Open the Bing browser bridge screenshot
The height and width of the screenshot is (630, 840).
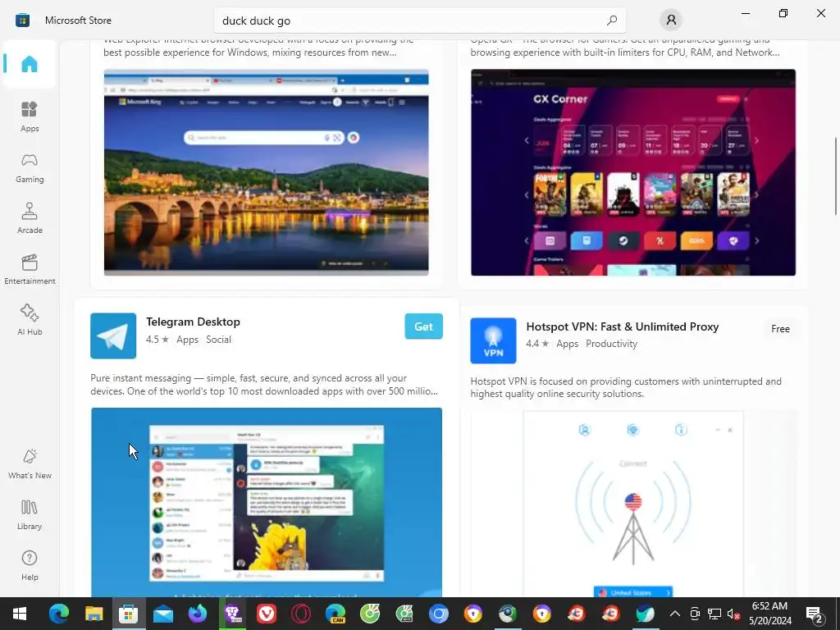pyautogui.click(x=267, y=172)
